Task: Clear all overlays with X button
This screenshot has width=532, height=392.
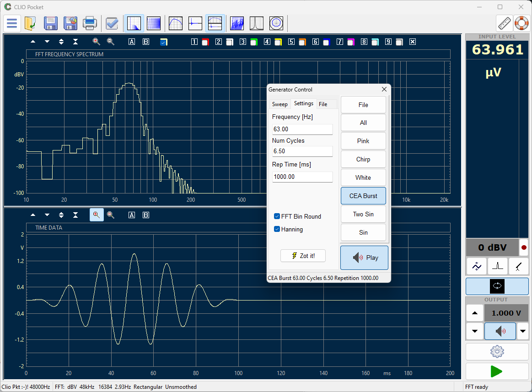Action: (x=413, y=42)
